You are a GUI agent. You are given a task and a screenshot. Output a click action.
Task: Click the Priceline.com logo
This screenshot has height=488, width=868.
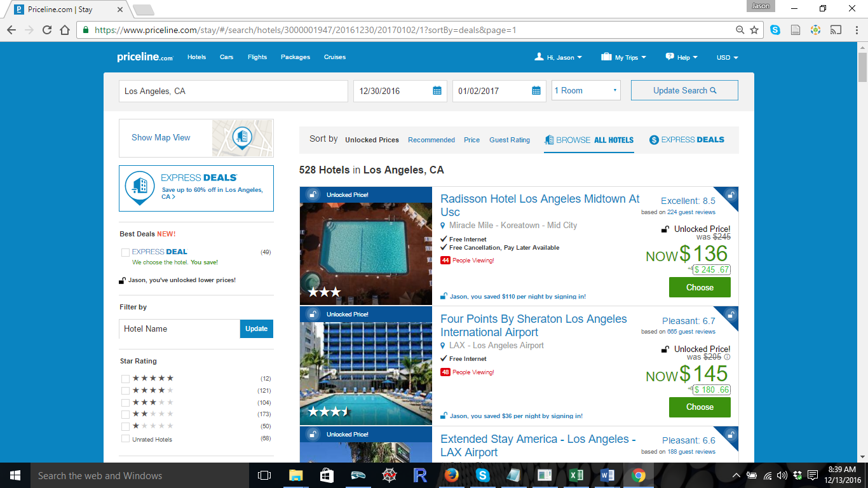coord(145,57)
